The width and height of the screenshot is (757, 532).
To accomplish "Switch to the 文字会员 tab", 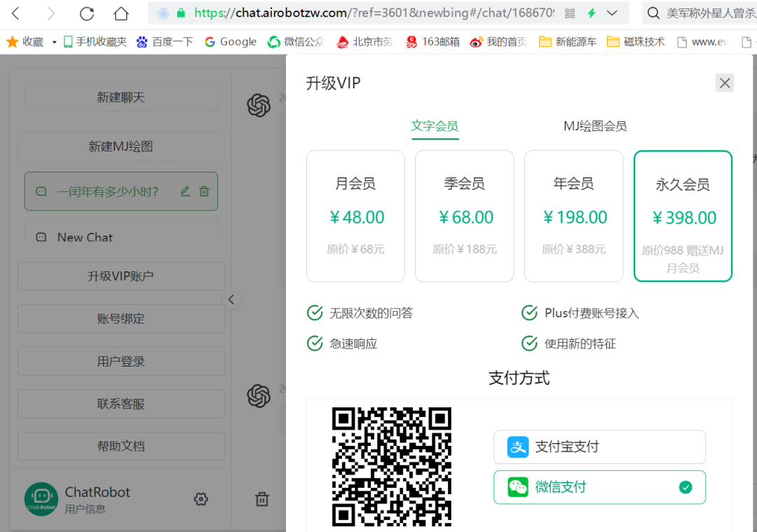I will click(435, 127).
